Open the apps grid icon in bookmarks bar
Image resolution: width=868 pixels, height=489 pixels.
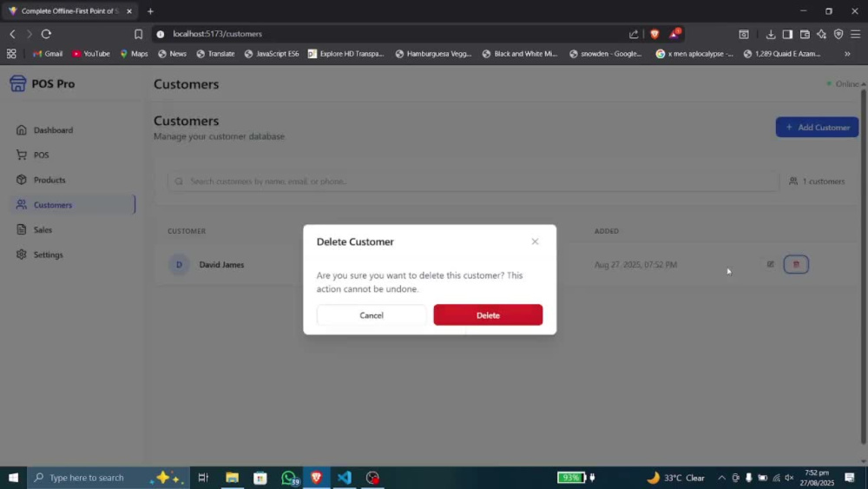click(x=11, y=54)
